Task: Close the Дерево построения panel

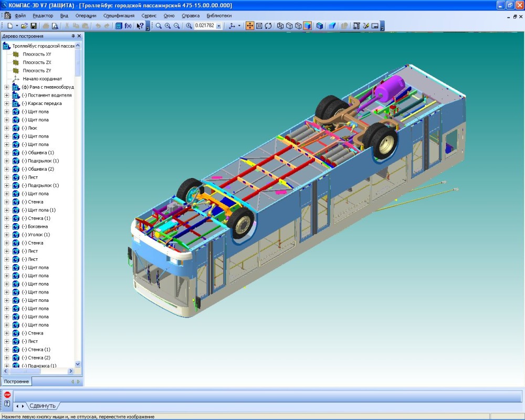Action: point(79,36)
